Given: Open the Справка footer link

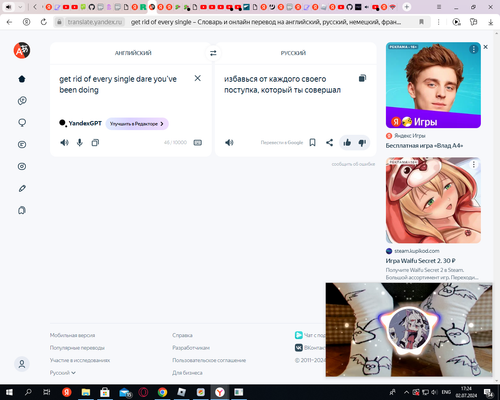Looking at the screenshot, I should (182, 335).
